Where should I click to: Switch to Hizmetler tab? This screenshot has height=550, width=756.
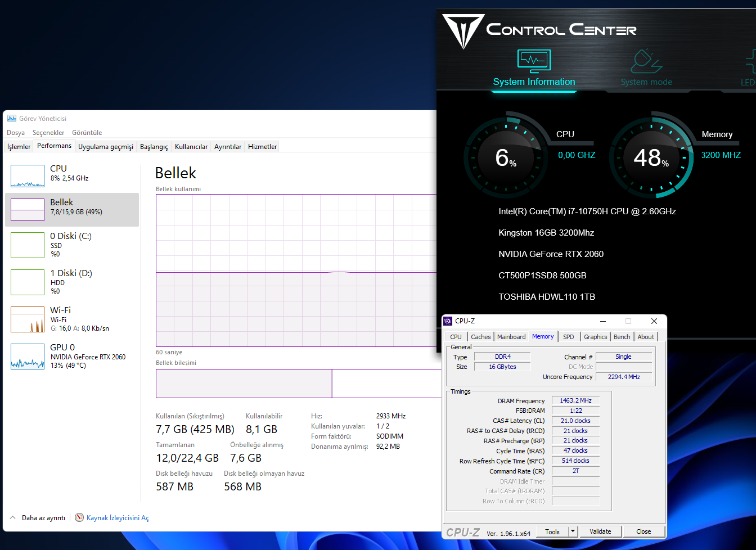click(x=263, y=147)
